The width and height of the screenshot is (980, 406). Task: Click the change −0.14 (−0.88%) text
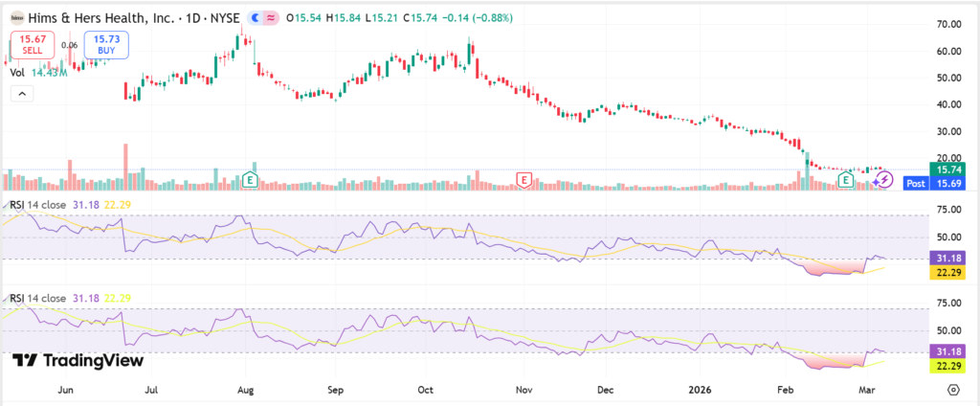point(478,18)
